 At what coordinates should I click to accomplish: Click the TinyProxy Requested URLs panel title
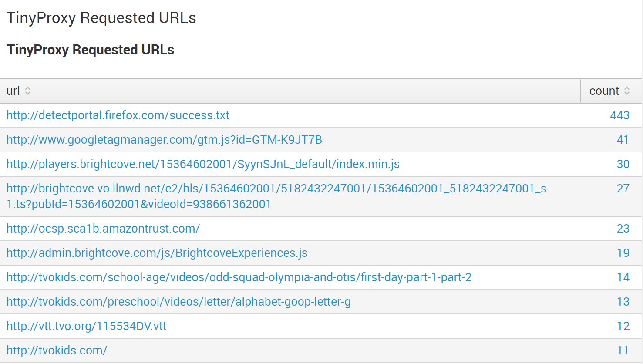click(x=90, y=50)
